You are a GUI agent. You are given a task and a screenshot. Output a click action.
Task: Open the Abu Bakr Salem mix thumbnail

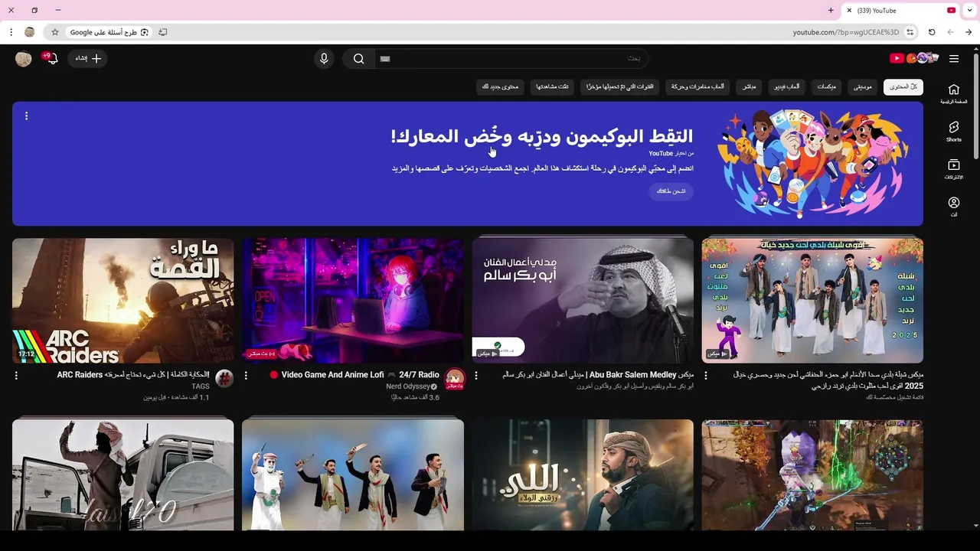coord(583,300)
